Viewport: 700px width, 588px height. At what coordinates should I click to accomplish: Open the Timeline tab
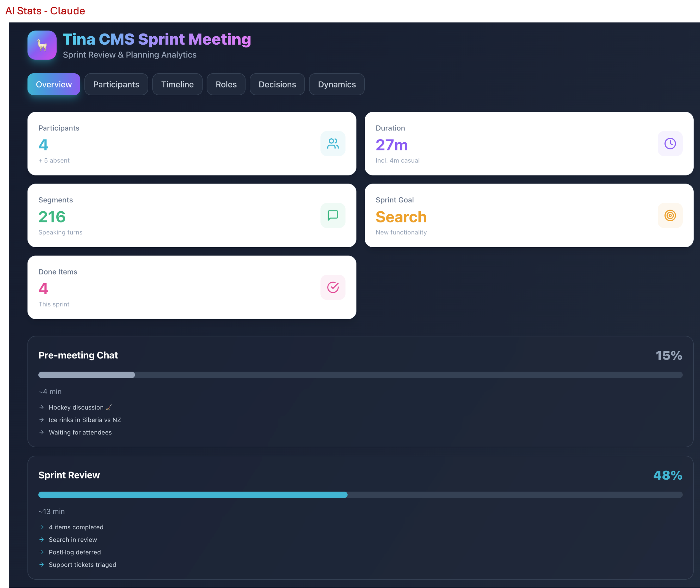[177, 84]
